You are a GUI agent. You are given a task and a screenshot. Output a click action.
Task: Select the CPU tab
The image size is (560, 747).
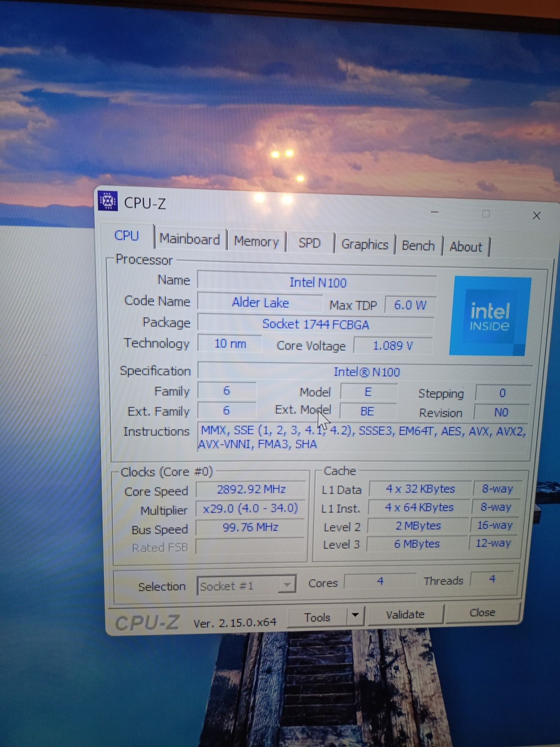point(127,236)
